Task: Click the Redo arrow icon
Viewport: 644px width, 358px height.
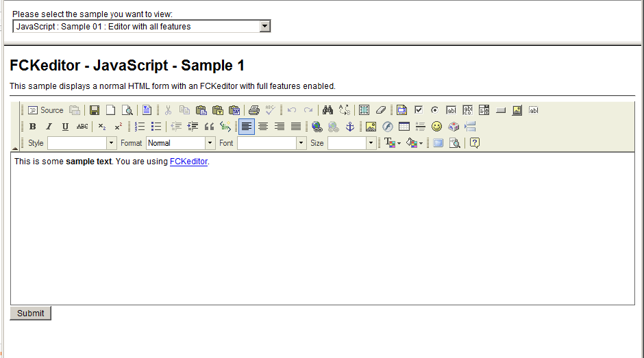Action: [308, 110]
